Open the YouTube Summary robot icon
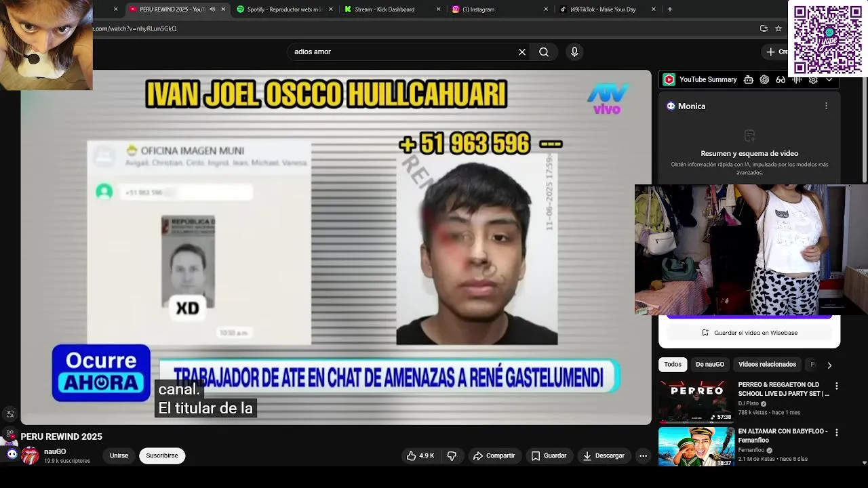Viewport: 868px width, 488px height. click(749, 79)
